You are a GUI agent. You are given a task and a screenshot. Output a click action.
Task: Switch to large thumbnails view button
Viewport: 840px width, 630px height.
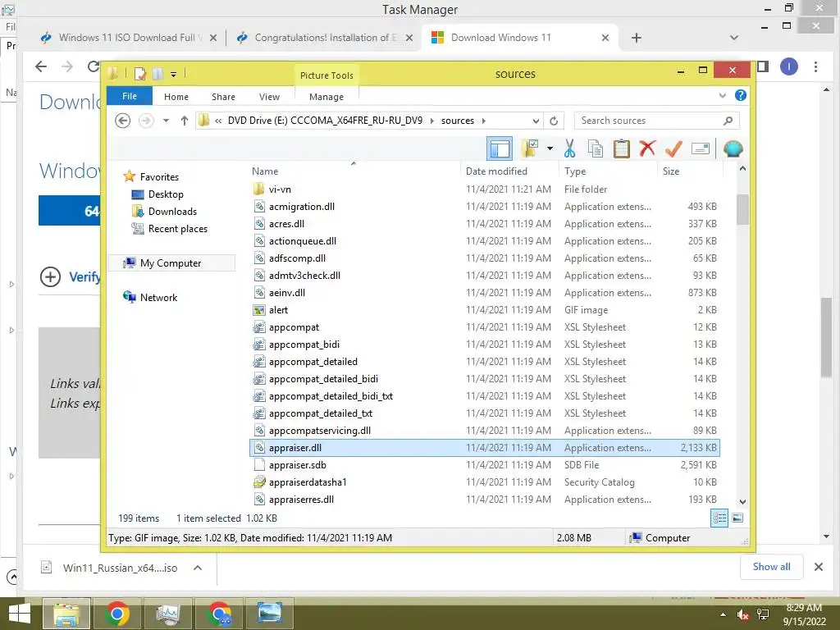(x=737, y=518)
